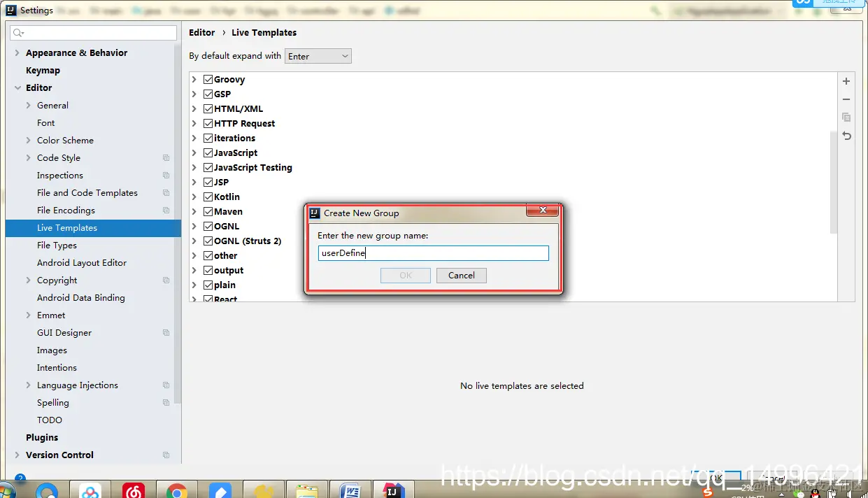Toggle the Groovy group checkbox
This screenshot has height=498, width=868.
pos(208,80)
